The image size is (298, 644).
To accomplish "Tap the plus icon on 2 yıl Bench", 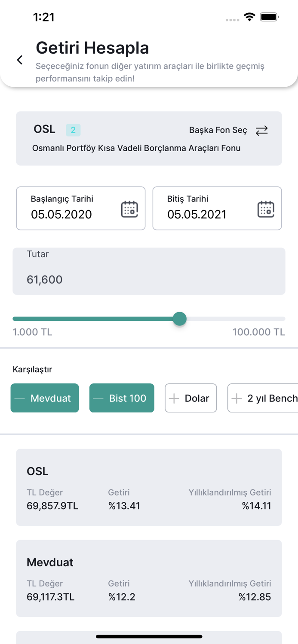I will (236, 398).
